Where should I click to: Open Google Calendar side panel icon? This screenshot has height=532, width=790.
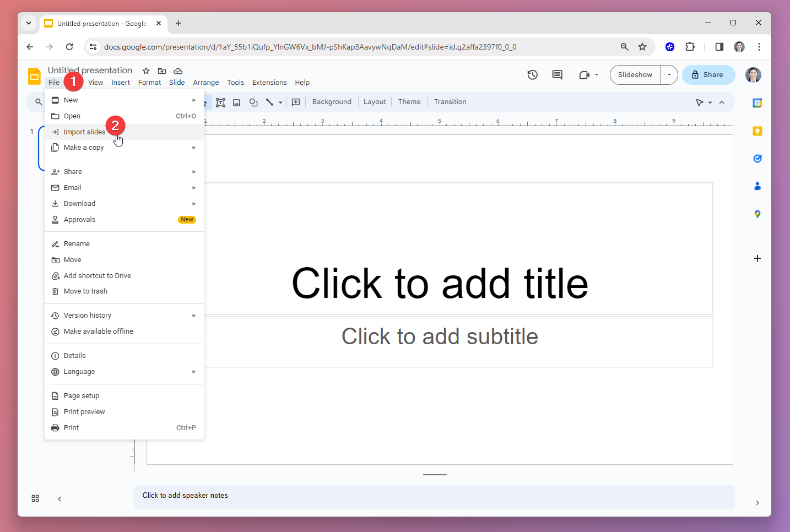tap(757, 103)
